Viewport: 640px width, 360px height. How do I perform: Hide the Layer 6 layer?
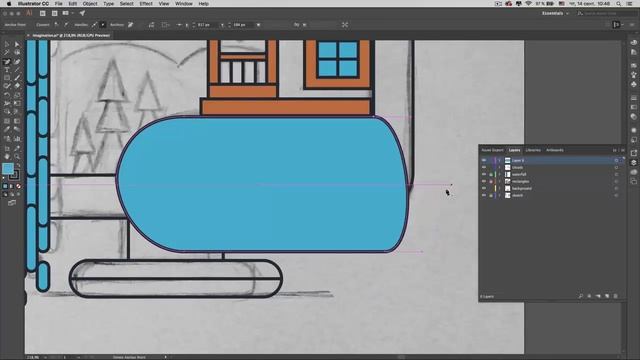(x=484, y=160)
